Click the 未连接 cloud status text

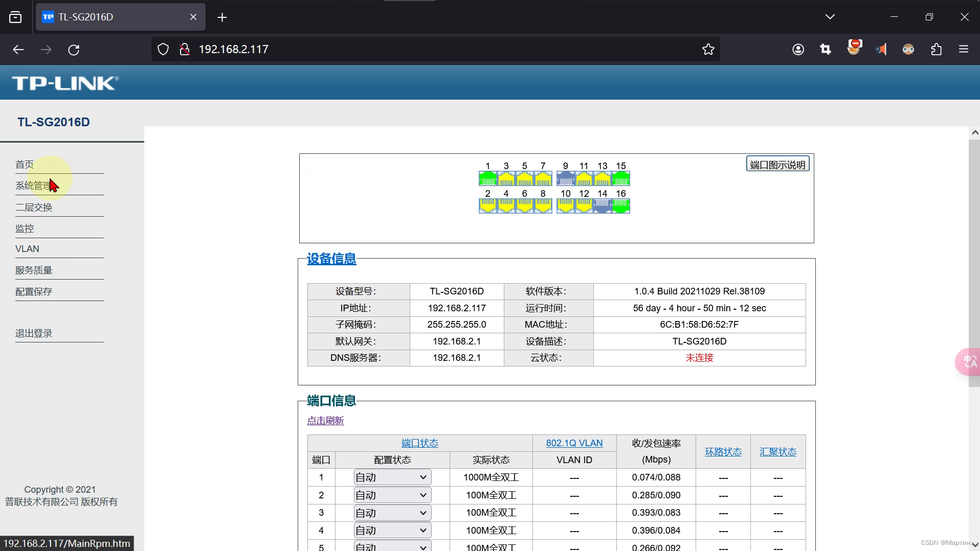click(x=699, y=358)
